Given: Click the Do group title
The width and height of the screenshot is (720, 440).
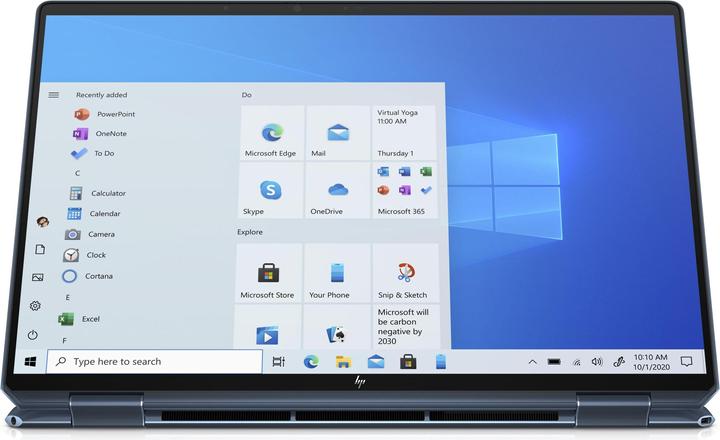Looking at the screenshot, I should click(x=247, y=95).
